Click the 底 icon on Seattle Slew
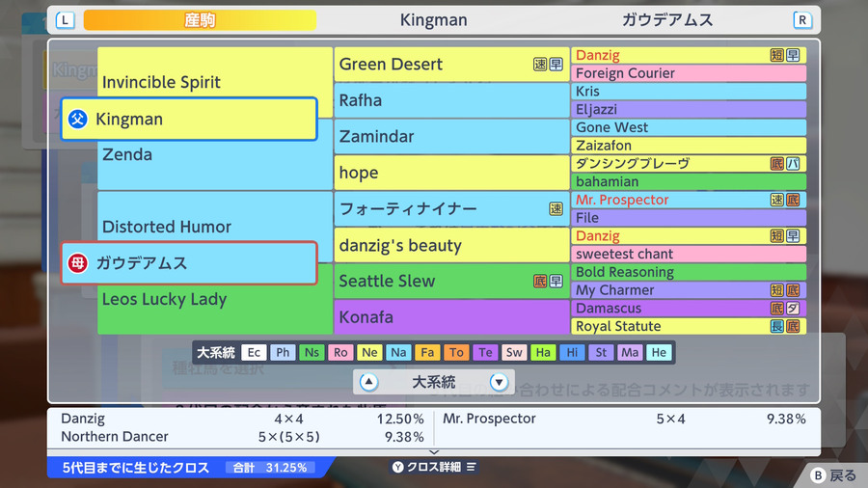 coord(540,281)
